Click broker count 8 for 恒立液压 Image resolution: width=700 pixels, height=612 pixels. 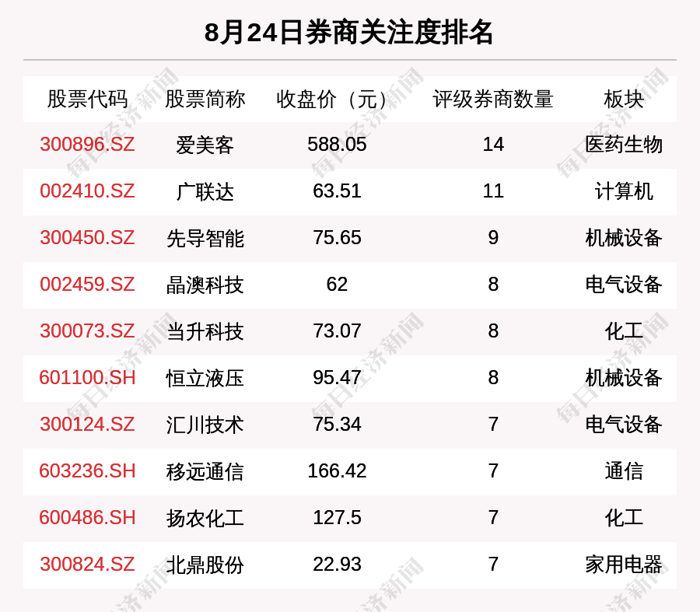coord(493,378)
